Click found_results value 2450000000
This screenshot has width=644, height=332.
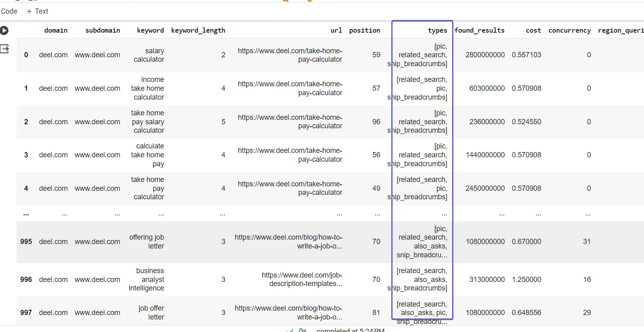click(x=485, y=188)
